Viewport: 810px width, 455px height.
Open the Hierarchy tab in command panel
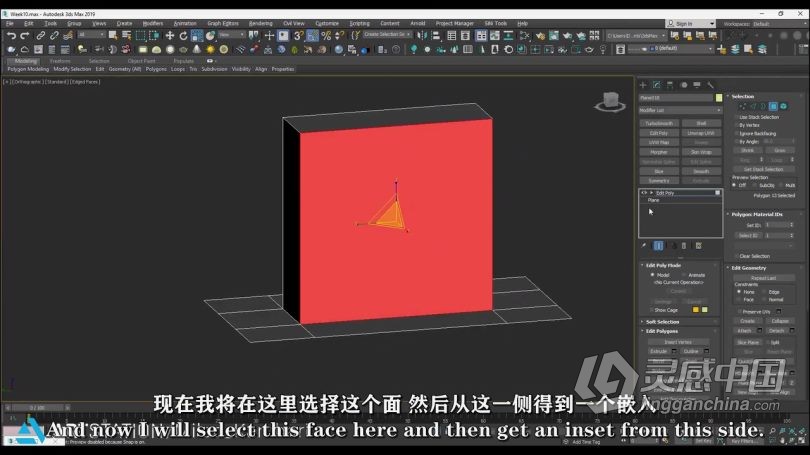670,85
